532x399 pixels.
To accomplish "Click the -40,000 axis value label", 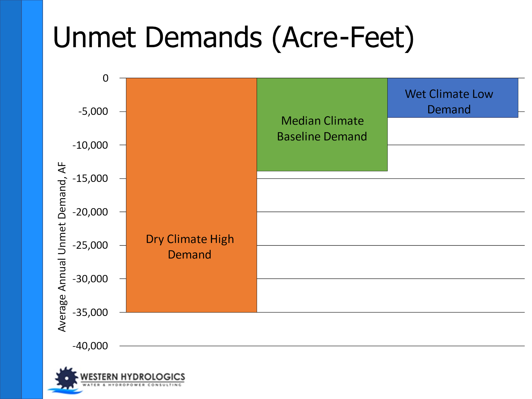I will (x=90, y=346).
